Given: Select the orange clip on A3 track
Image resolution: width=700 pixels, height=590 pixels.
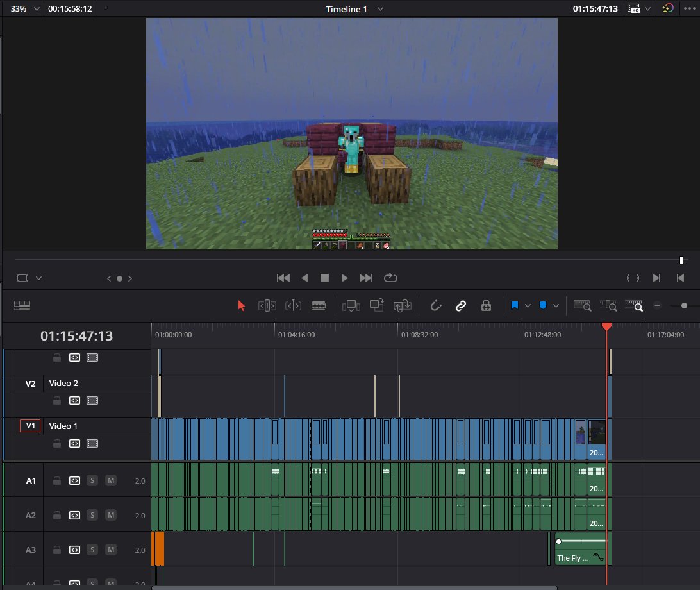Looking at the screenshot, I should point(158,548).
